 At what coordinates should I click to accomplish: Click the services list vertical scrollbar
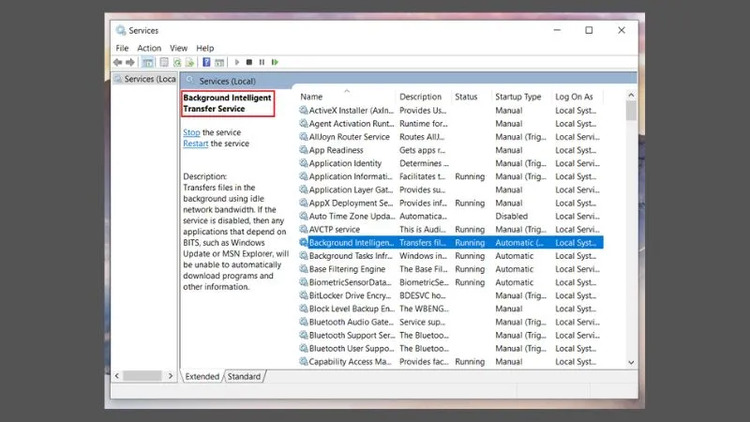tap(631, 230)
